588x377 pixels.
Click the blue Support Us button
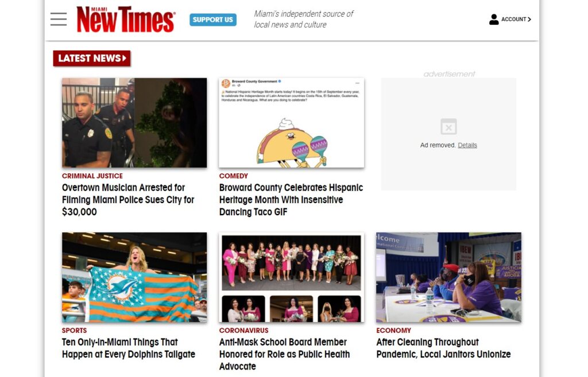[x=213, y=20]
